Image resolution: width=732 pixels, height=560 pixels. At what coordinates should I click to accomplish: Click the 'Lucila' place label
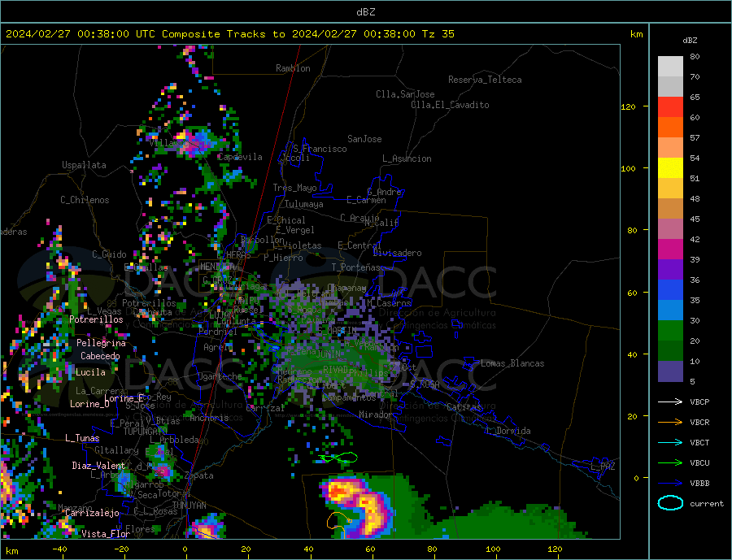pyautogui.click(x=90, y=372)
